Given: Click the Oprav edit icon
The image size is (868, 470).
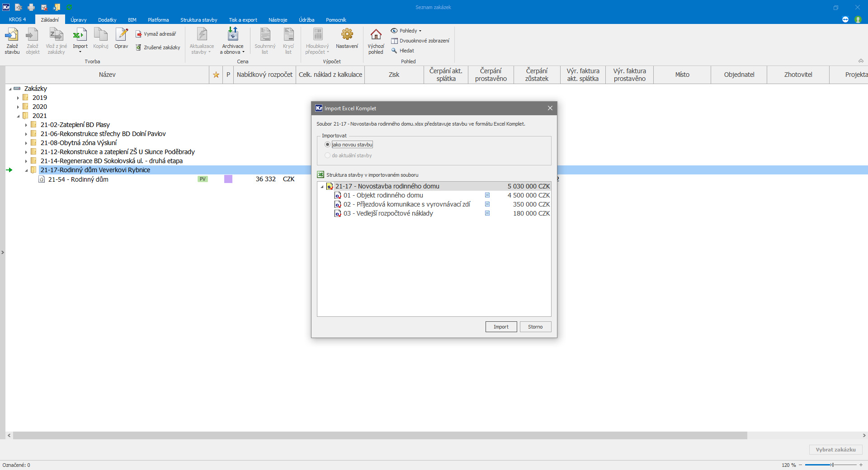Looking at the screenshot, I should [121, 35].
